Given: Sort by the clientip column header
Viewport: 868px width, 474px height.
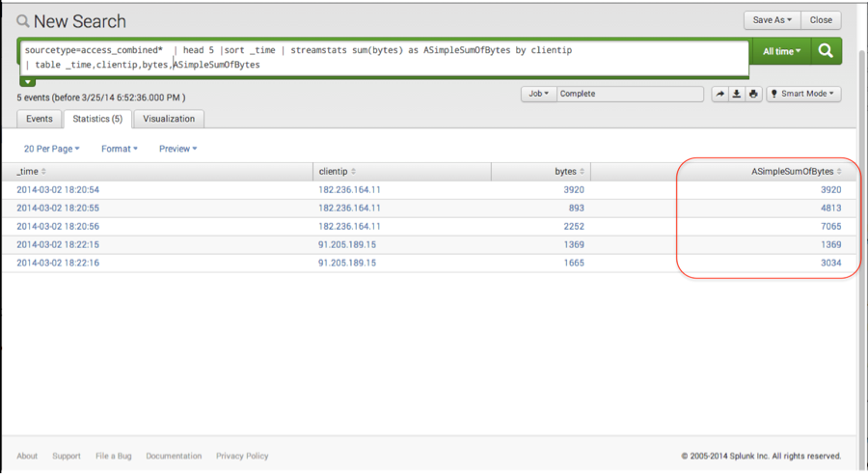Looking at the screenshot, I should [339, 171].
